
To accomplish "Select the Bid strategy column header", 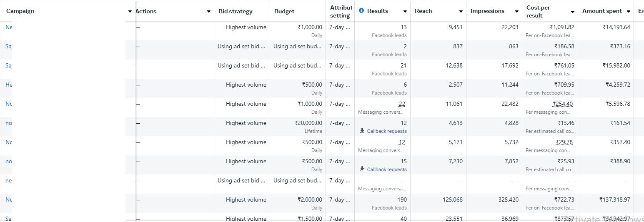I will [x=236, y=12].
